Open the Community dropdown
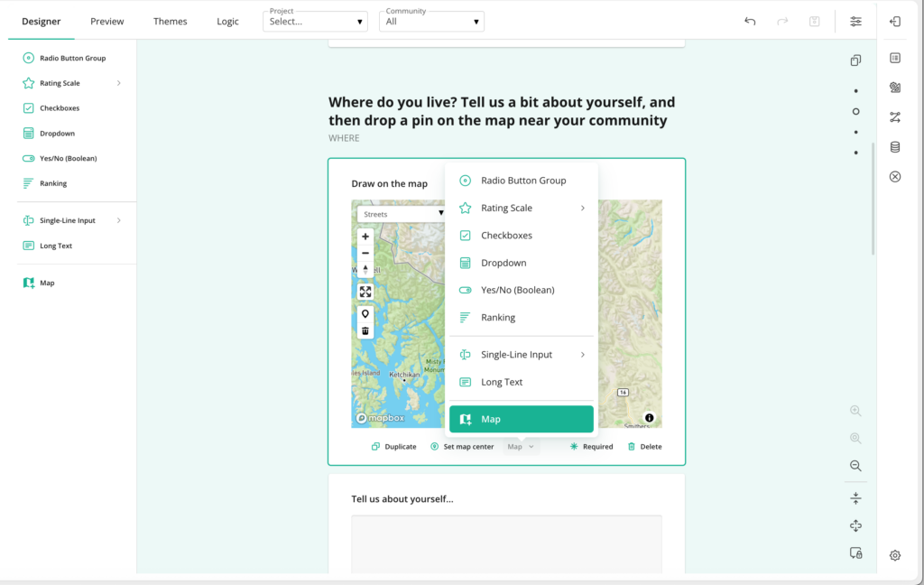The height and width of the screenshot is (585, 924). (432, 22)
